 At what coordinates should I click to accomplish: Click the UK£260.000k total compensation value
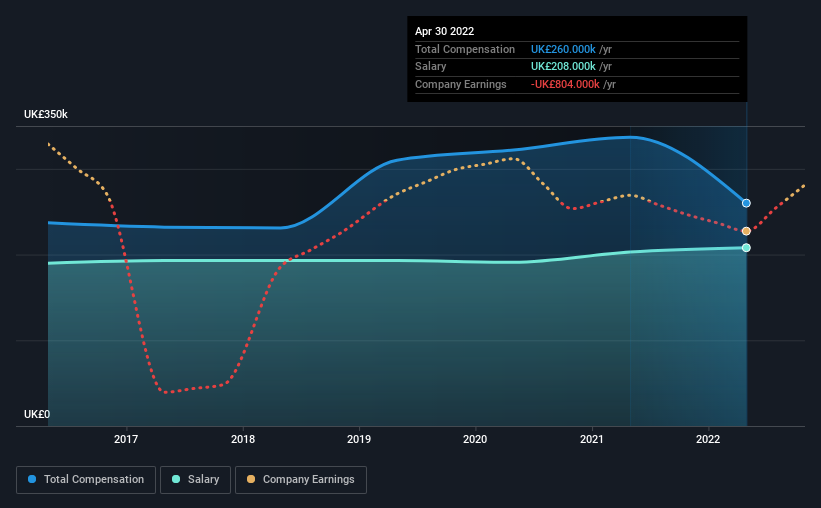(x=563, y=49)
